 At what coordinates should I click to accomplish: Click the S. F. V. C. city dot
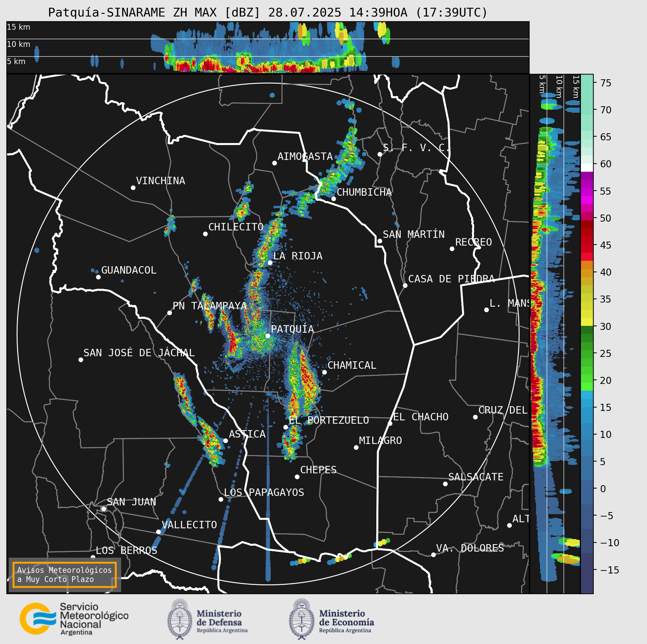tap(380, 154)
